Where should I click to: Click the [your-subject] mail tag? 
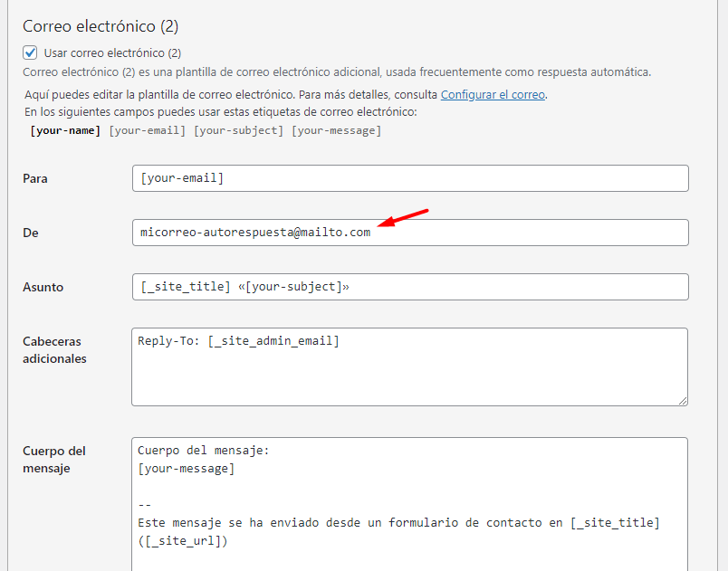(238, 131)
